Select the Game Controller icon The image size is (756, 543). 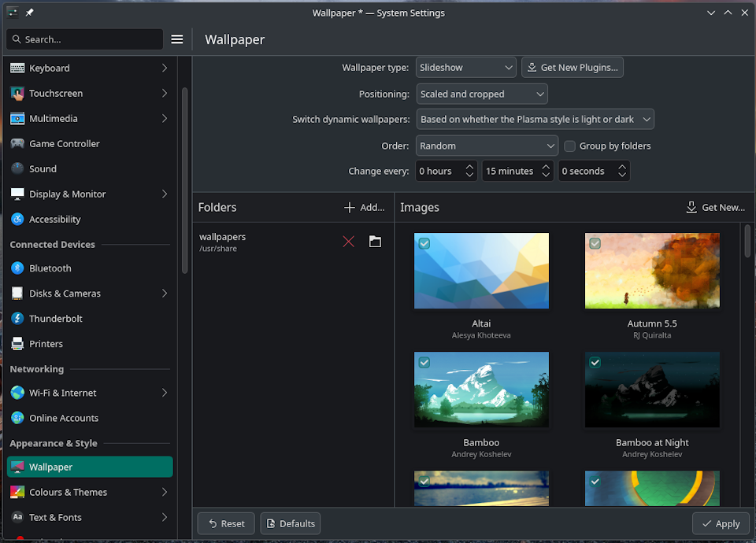17,144
